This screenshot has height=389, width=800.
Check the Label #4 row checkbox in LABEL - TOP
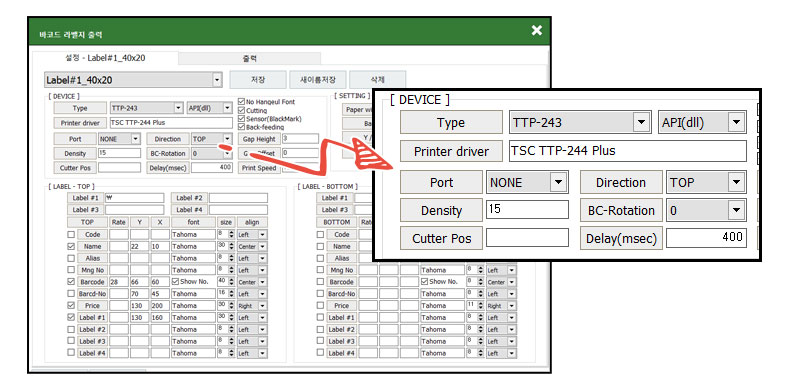[71, 353]
